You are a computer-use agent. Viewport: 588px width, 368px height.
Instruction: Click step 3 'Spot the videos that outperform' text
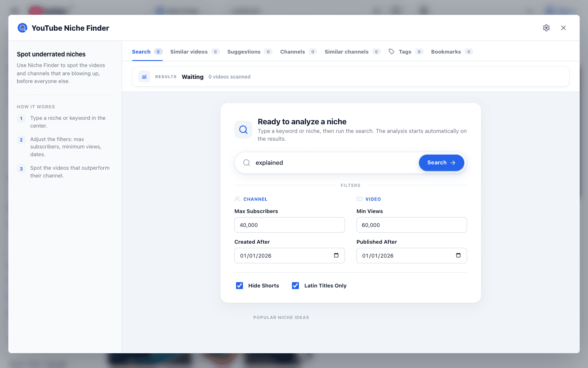coord(70,172)
